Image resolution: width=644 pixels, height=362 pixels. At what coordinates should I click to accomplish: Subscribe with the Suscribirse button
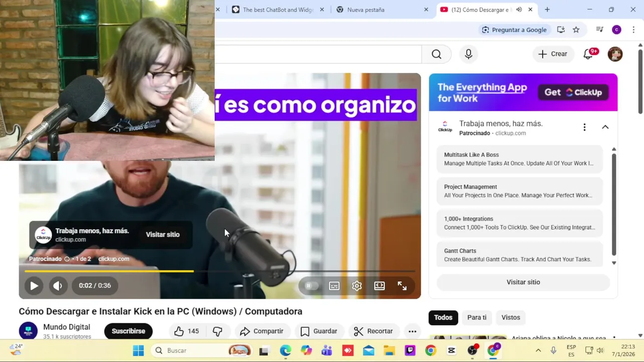[x=128, y=331]
